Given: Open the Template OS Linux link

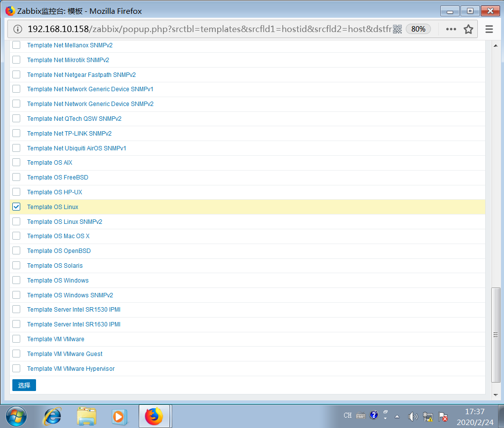Looking at the screenshot, I should pyautogui.click(x=53, y=207).
